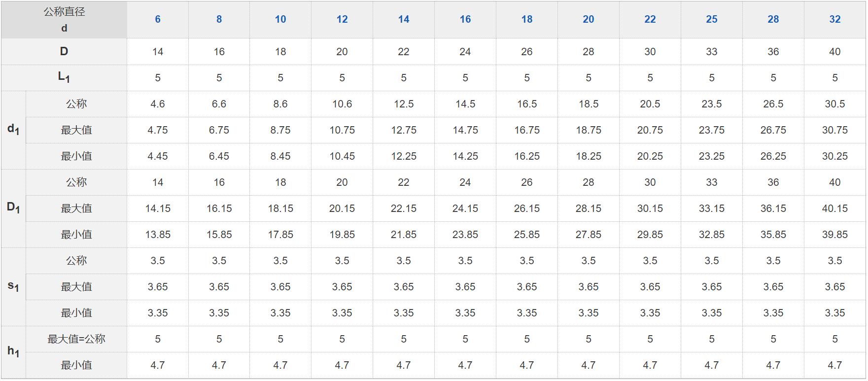Image resolution: width=868 pixels, height=381 pixels.
Task: Click the cell with value 30.75
Action: point(834,130)
